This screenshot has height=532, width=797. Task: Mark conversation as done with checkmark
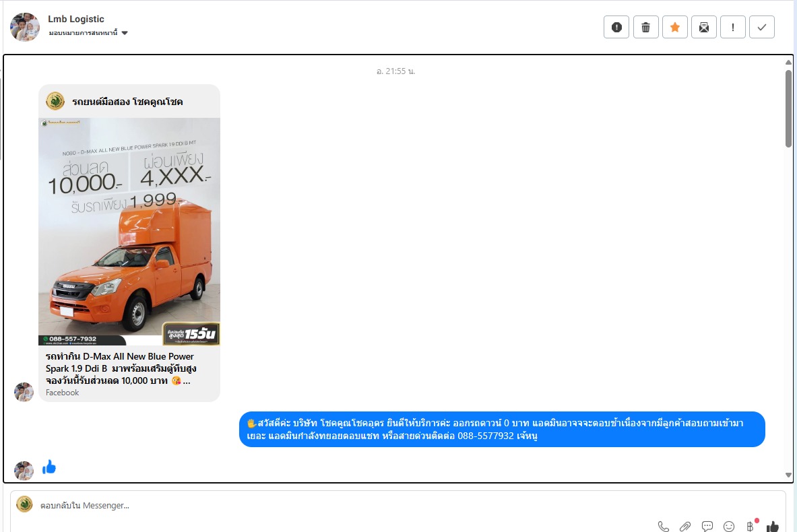[761, 27]
